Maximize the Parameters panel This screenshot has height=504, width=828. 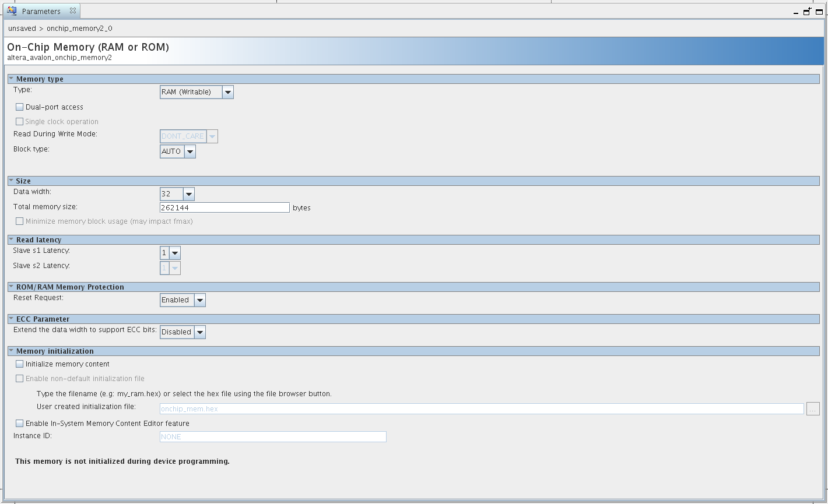(819, 12)
